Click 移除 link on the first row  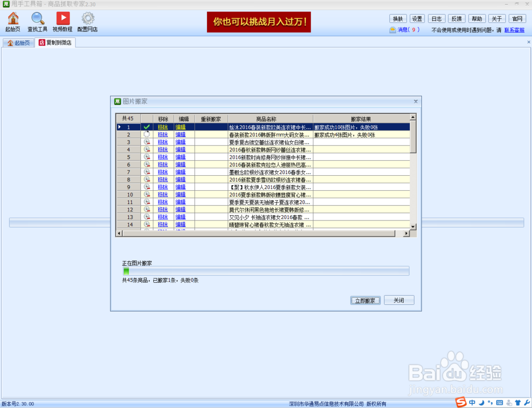(x=162, y=127)
